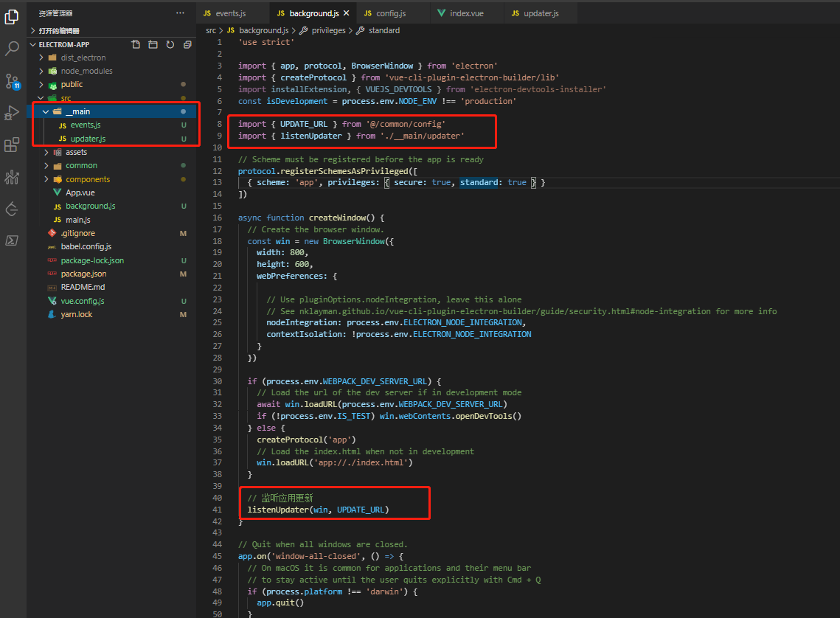Click standard in the breadcrumb
Image resolution: width=840 pixels, height=618 pixels.
[383, 30]
